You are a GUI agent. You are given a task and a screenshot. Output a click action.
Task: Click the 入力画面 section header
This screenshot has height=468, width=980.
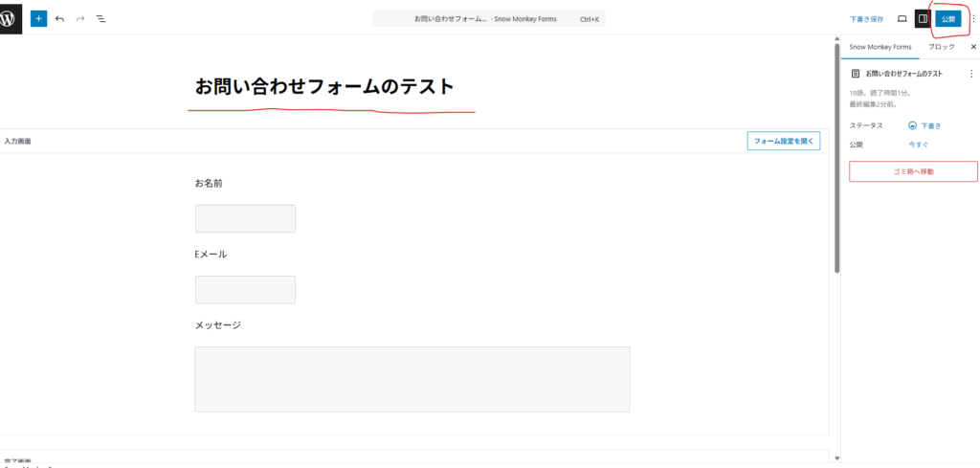pos(17,142)
